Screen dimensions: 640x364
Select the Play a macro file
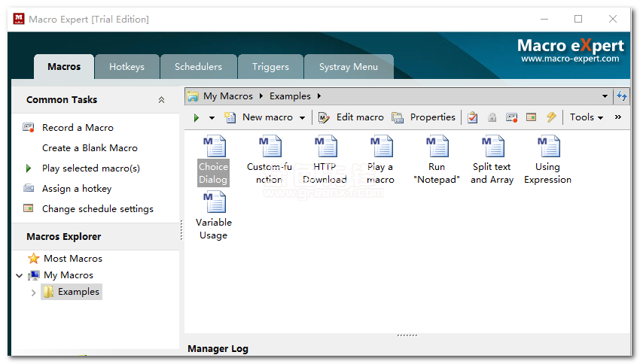(x=380, y=161)
